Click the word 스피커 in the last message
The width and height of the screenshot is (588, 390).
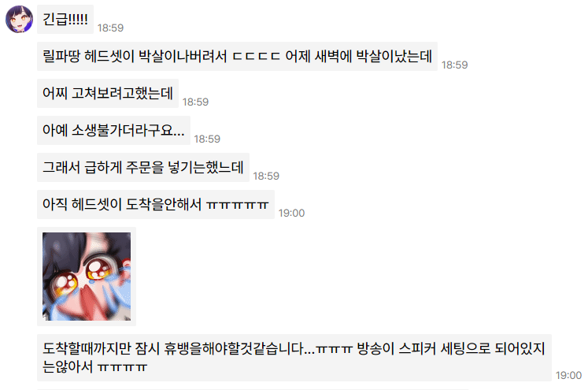(417, 349)
